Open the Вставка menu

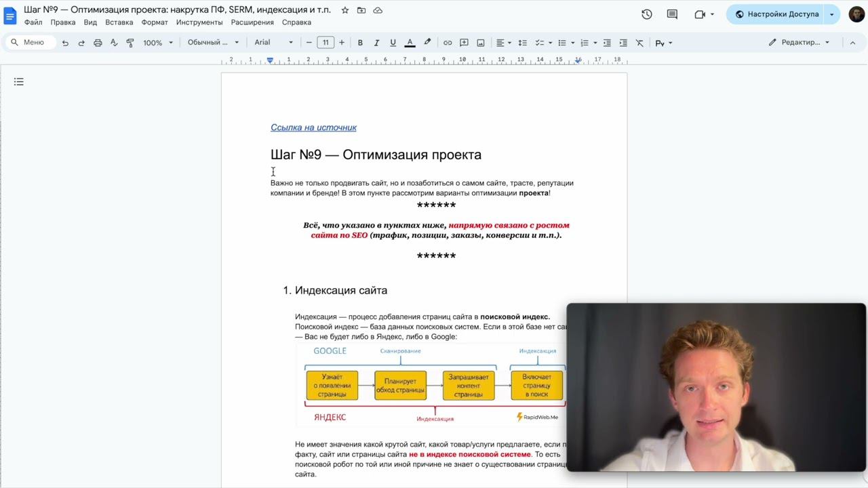coord(119,22)
